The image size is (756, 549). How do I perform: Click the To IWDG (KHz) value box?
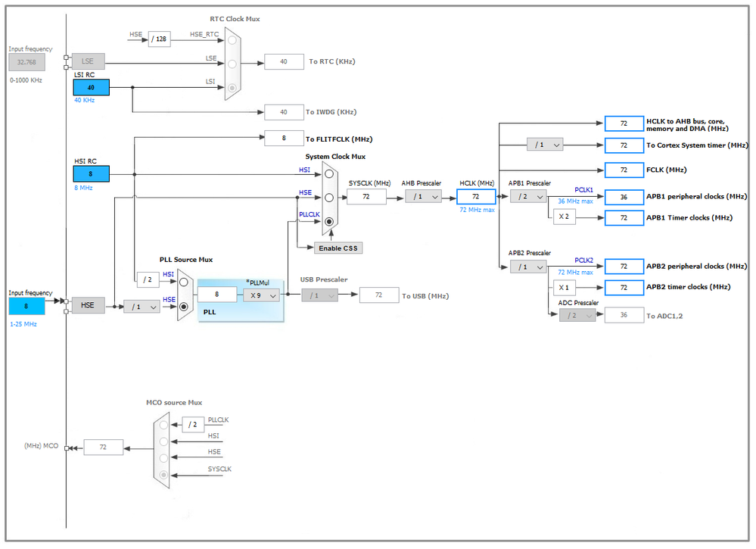[x=284, y=112]
